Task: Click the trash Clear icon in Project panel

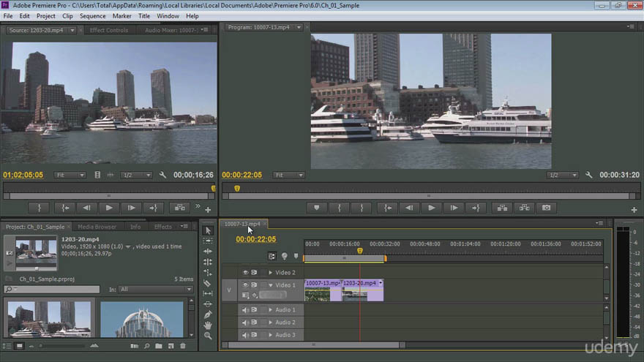Action: (x=183, y=346)
